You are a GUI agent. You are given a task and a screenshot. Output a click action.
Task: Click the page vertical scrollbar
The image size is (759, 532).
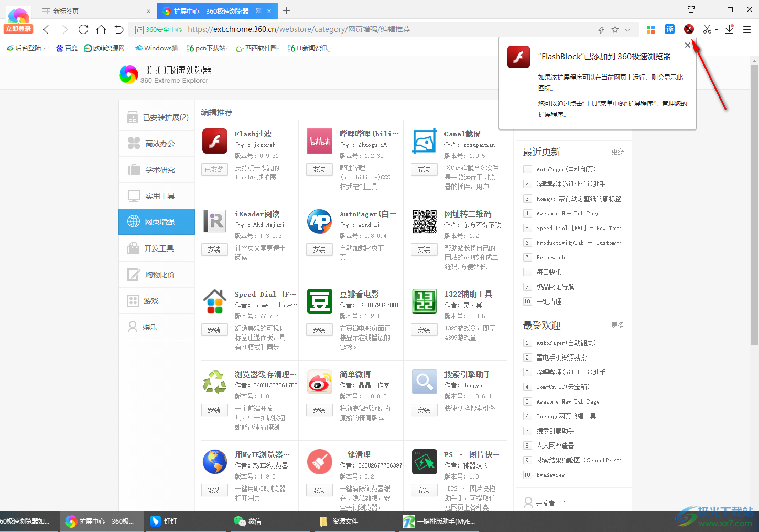[x=754, y=204]
